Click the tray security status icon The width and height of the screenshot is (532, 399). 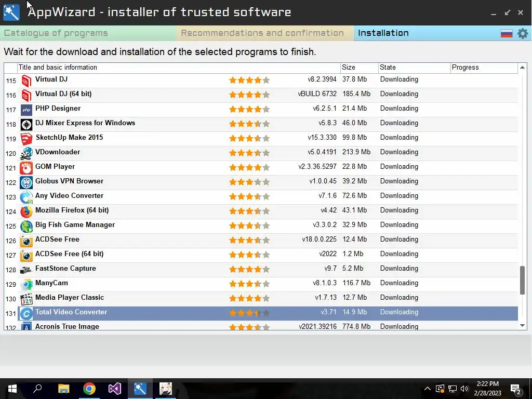440,389
